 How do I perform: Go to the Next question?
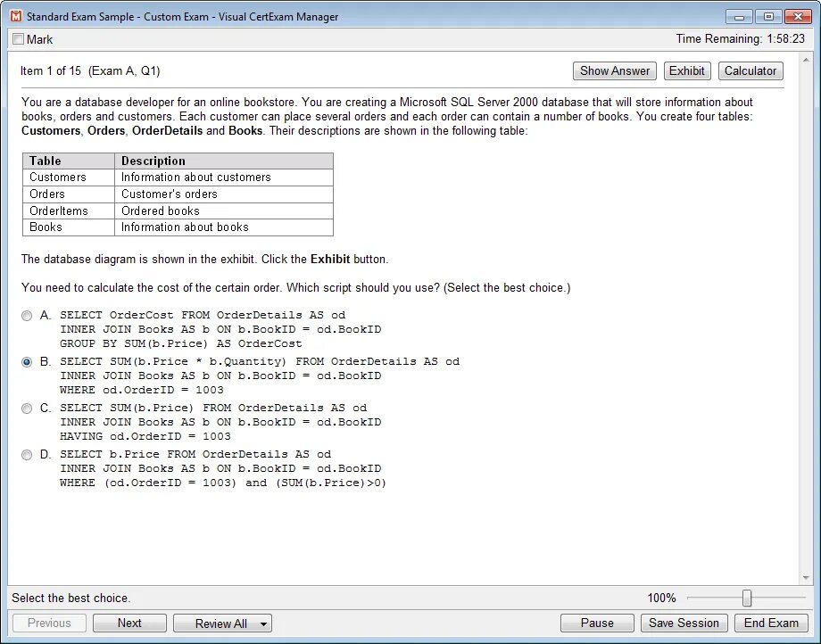[x=129, y=623]
